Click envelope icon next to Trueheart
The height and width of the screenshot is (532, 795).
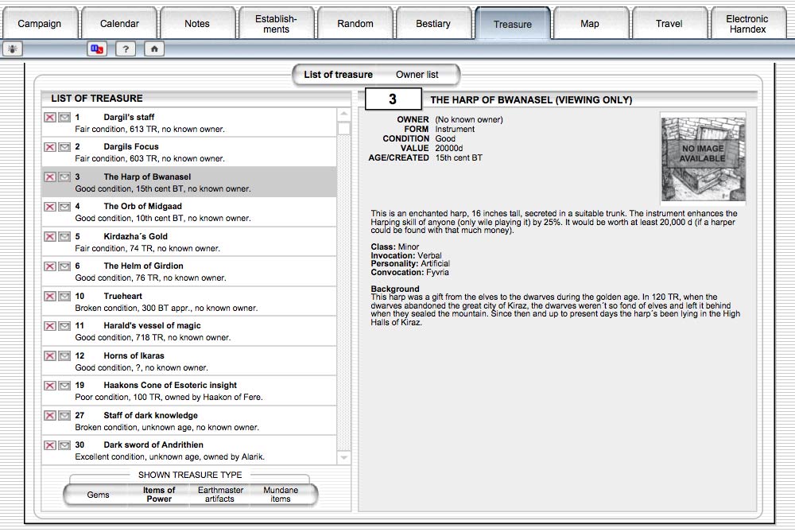64,297
